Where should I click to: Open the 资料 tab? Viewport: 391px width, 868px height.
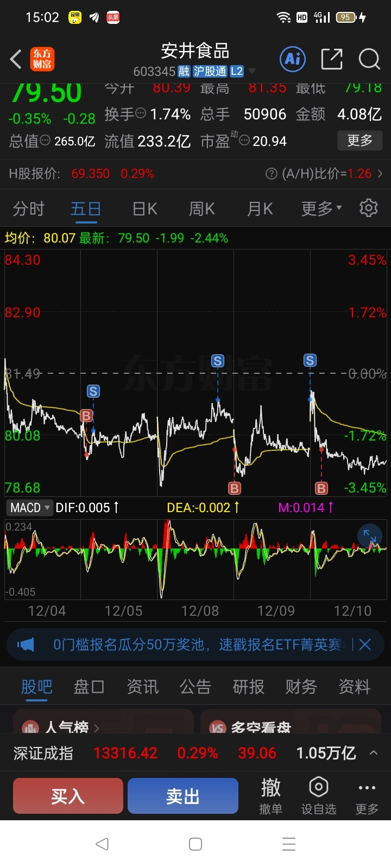coord(354,687)
